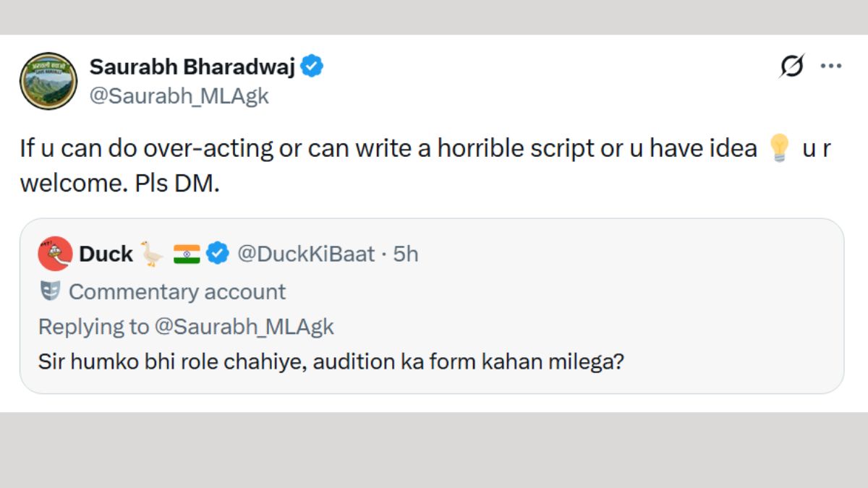
Task: Click Duck's blue verified badge
Action: [218, 254]
